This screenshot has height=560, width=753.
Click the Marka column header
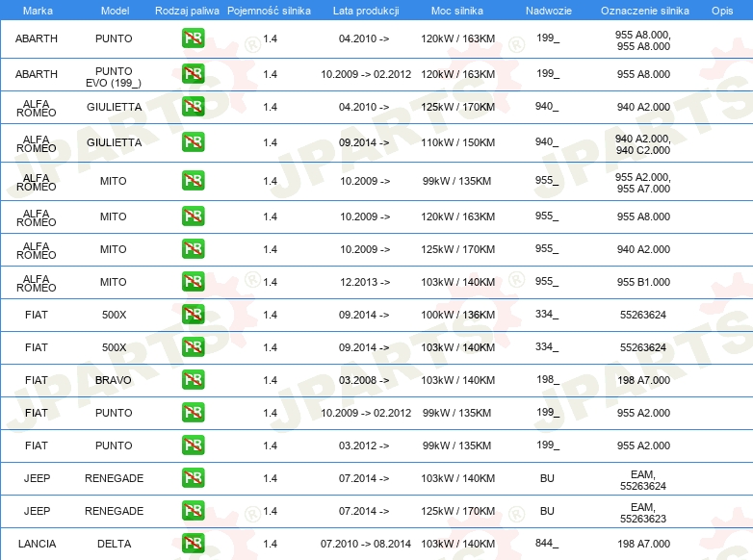(x=38, y=11)
